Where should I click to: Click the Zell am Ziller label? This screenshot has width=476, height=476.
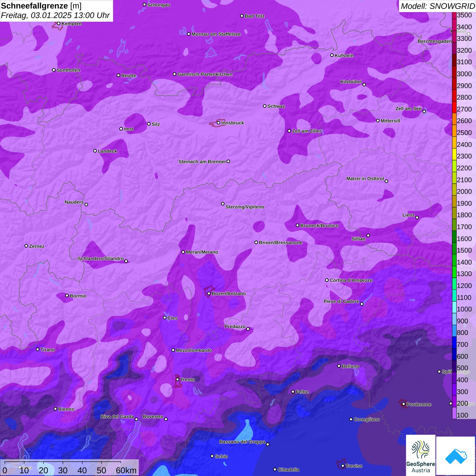(x=306, y=131)
